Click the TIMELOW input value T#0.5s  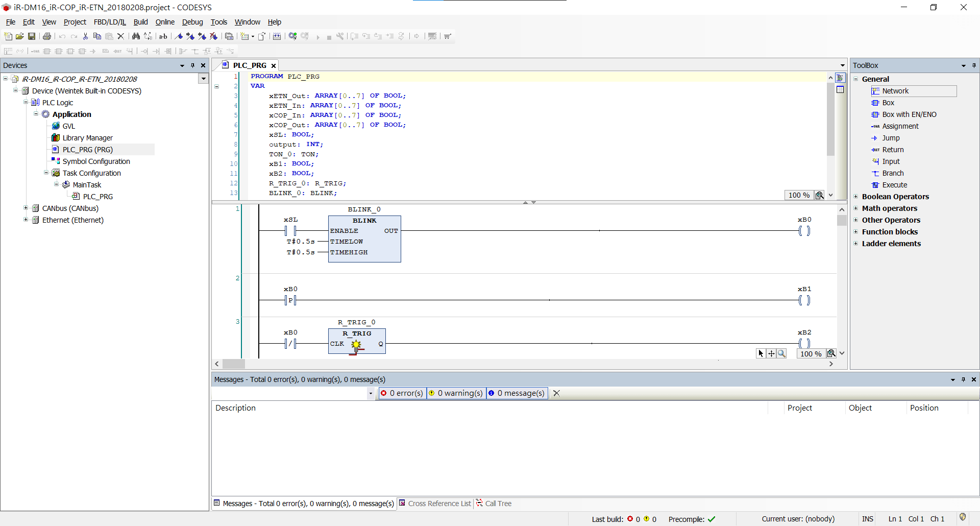coord(301,242)
